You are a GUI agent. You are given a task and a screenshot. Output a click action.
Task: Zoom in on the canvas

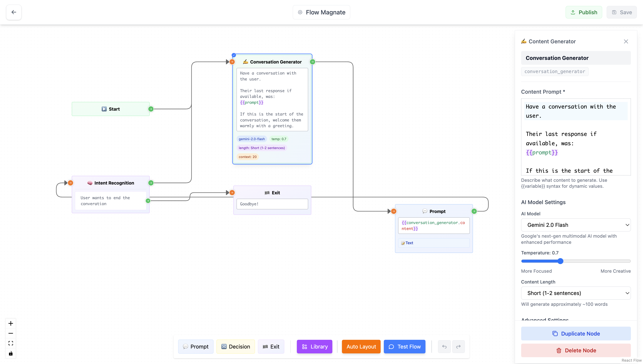[x=10, y=323]
